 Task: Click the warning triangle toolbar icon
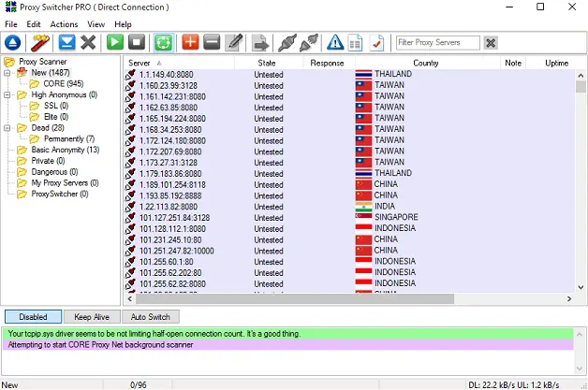(334, 43)
